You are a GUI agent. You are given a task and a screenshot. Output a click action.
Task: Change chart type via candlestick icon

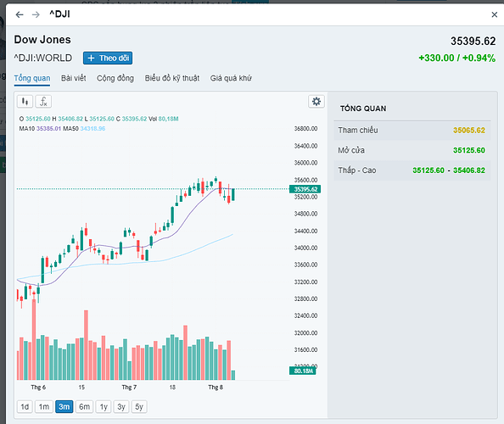(x=25, y=102)
